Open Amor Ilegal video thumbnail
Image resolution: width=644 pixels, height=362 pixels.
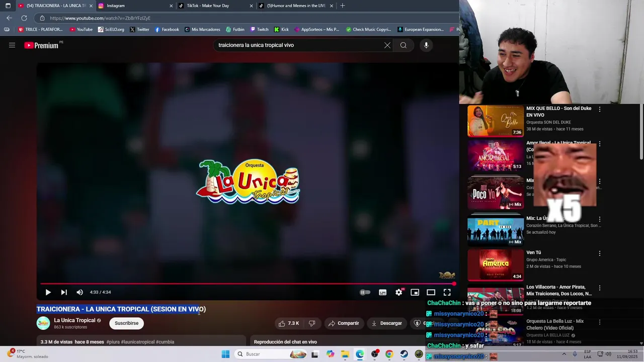point(496,155)
